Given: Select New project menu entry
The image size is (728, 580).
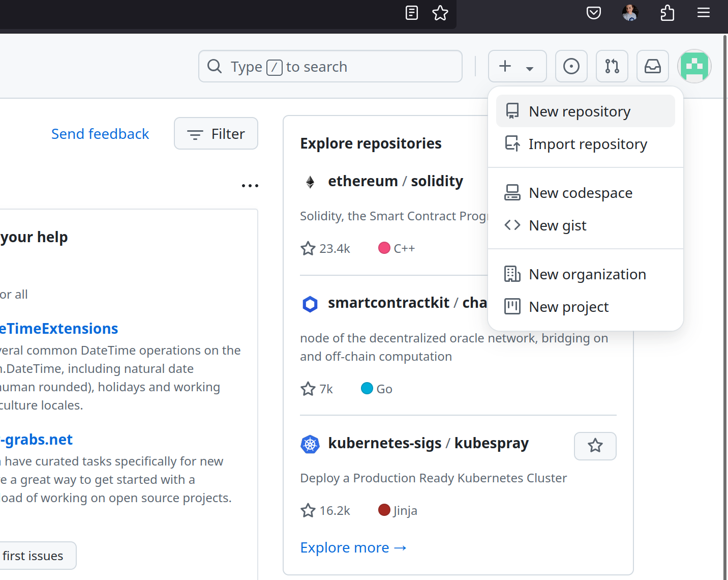Looking at the screenshot, I should (x=586, y=307).
